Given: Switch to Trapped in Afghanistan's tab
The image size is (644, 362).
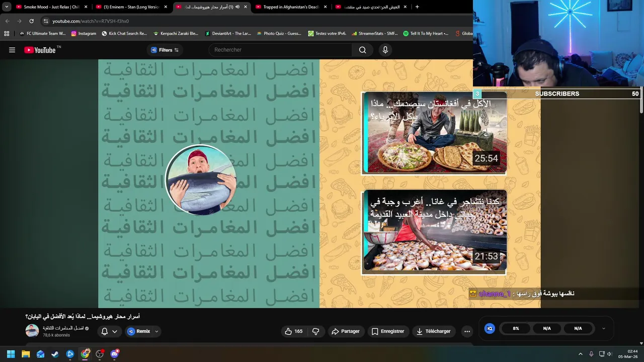Looking at the screenshot, I should coord(291,7).
